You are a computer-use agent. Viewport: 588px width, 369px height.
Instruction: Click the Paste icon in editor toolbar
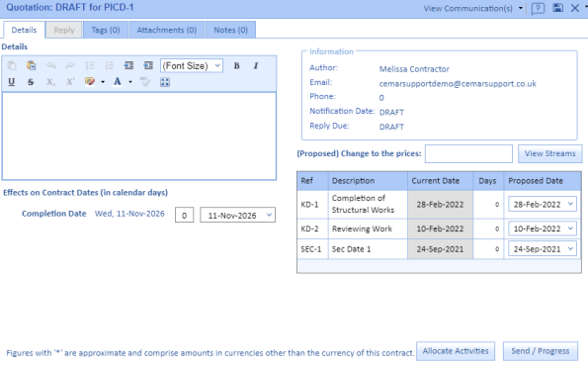(x=31, y=65)
